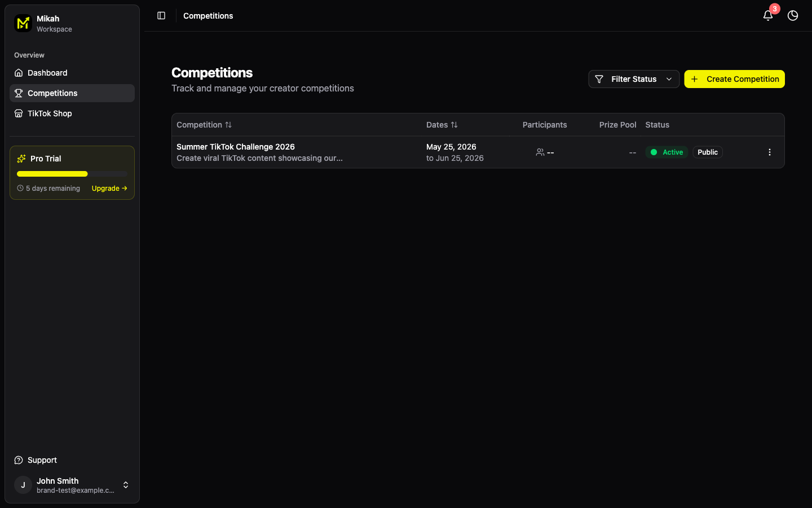Click the Pro Trial progress bar
This screenshot has width=812, height=508.
coord(72,174)
